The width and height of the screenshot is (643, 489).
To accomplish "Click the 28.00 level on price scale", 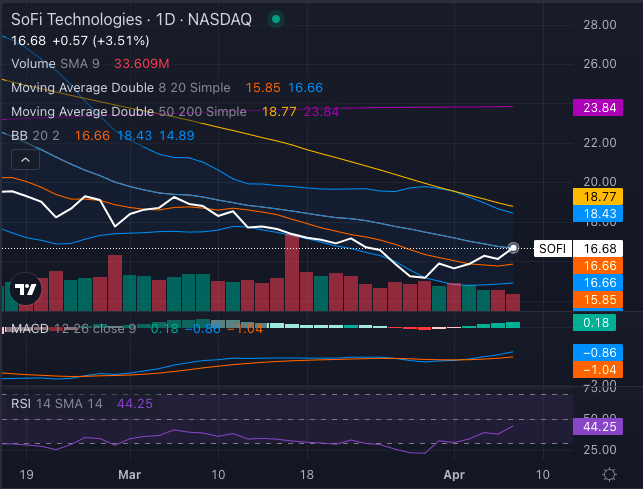I will (x=598, y=24).
